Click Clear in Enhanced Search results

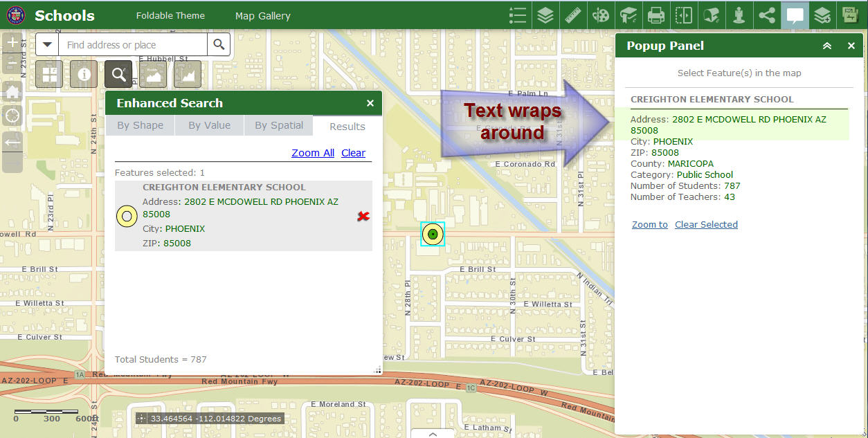coord(353,153)
